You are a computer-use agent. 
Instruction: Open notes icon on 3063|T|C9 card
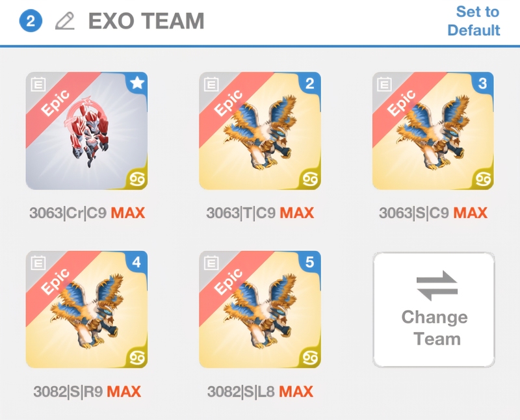pos(211,85)
